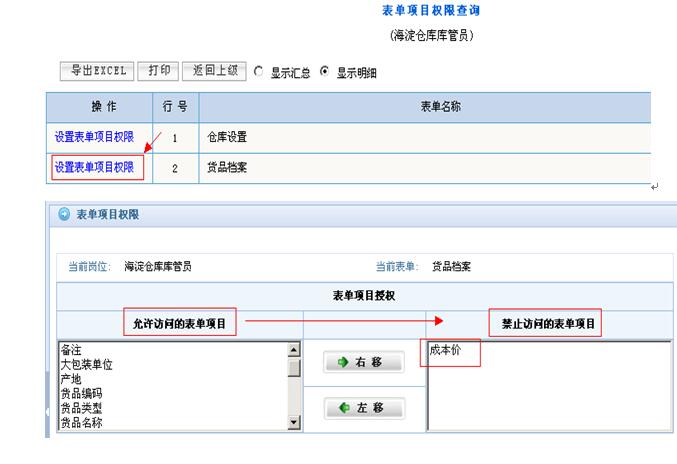Select 大包装单位 in the allowed items list

86,365
